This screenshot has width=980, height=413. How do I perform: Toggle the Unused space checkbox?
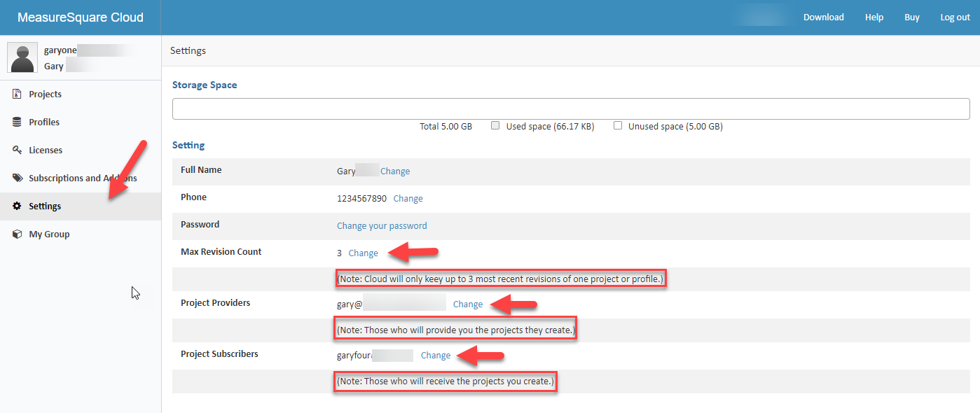[618, 126]
